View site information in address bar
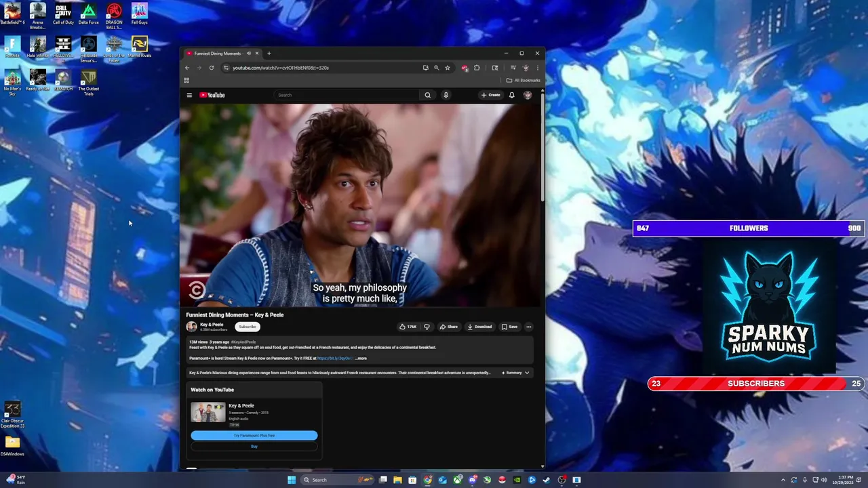 [226, 68]
